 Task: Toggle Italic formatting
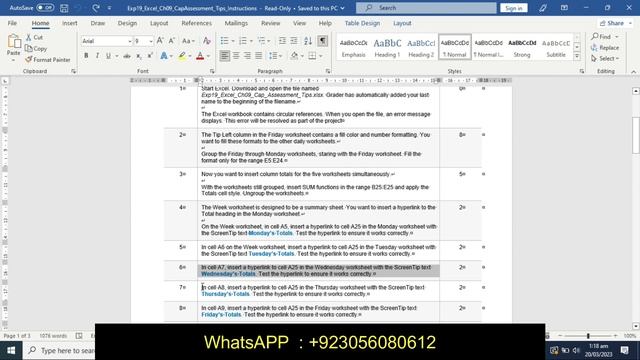click(97, 56)
